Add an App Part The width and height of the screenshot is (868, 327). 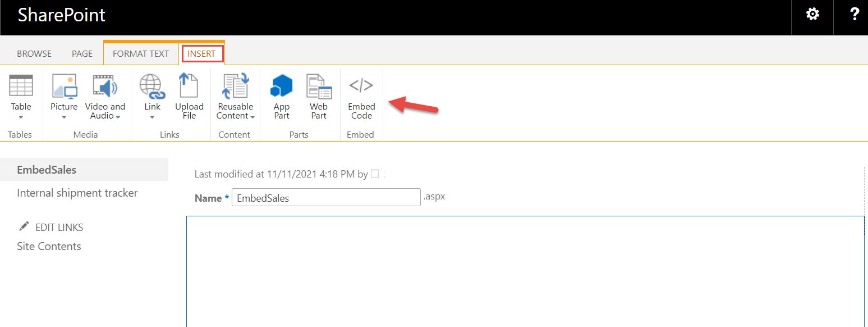click(282, 97)
